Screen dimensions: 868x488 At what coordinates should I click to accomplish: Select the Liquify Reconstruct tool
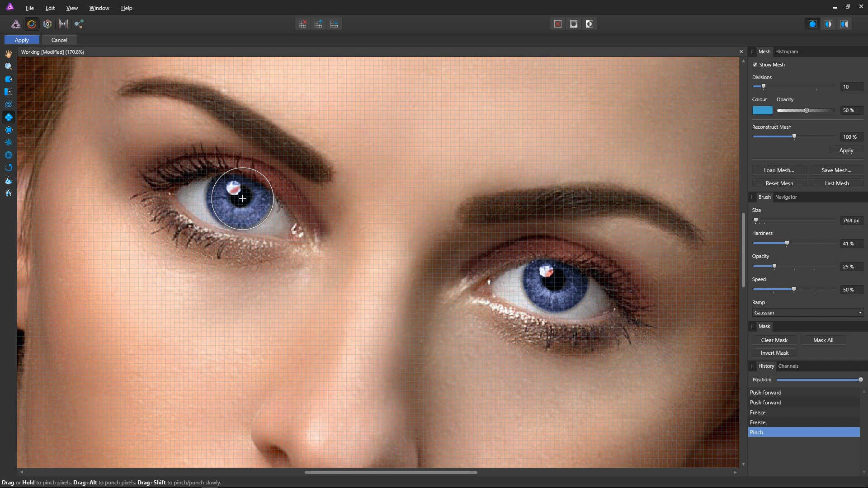pyautogui.click(x=9, y=168)
